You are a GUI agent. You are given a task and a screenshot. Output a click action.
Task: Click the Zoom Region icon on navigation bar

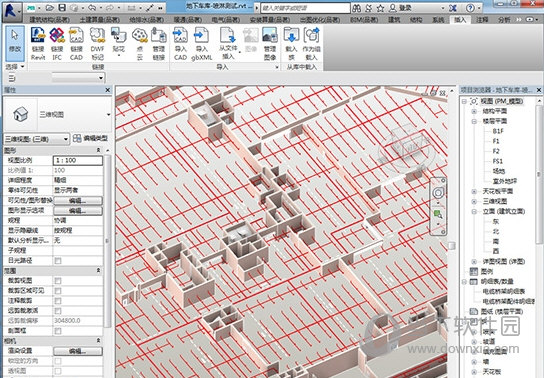[438, 214]
